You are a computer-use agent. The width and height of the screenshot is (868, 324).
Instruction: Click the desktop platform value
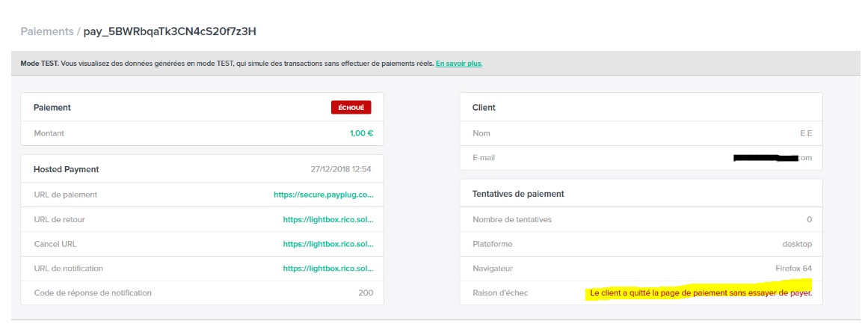click(797, 244)
